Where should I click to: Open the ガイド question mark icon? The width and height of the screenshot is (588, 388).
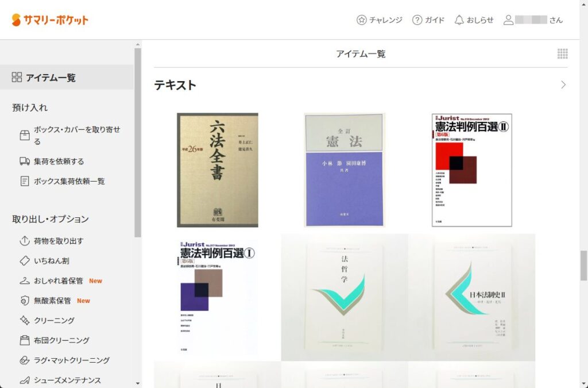[417, 20]
